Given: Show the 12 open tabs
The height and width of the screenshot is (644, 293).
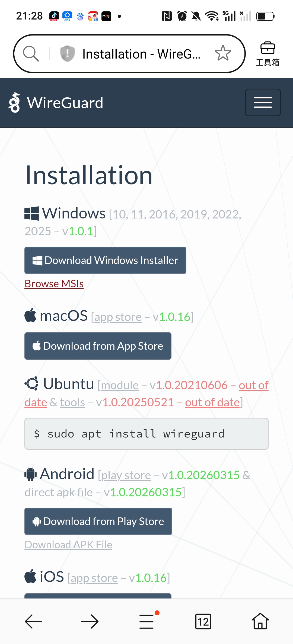Looking at the screenshot, I should 203,621.
